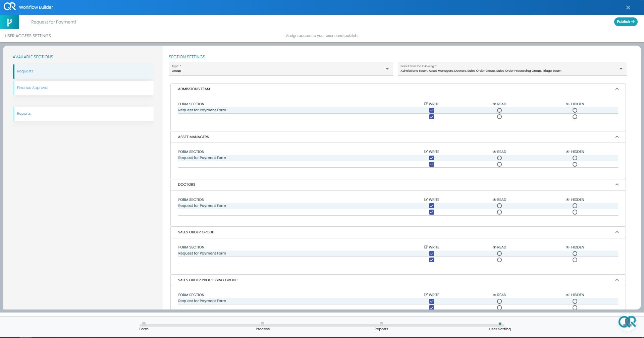Screen dimensions: 644x338
Task: Click the Write pencil icon in Admissions Team
Action: [426, 104]
